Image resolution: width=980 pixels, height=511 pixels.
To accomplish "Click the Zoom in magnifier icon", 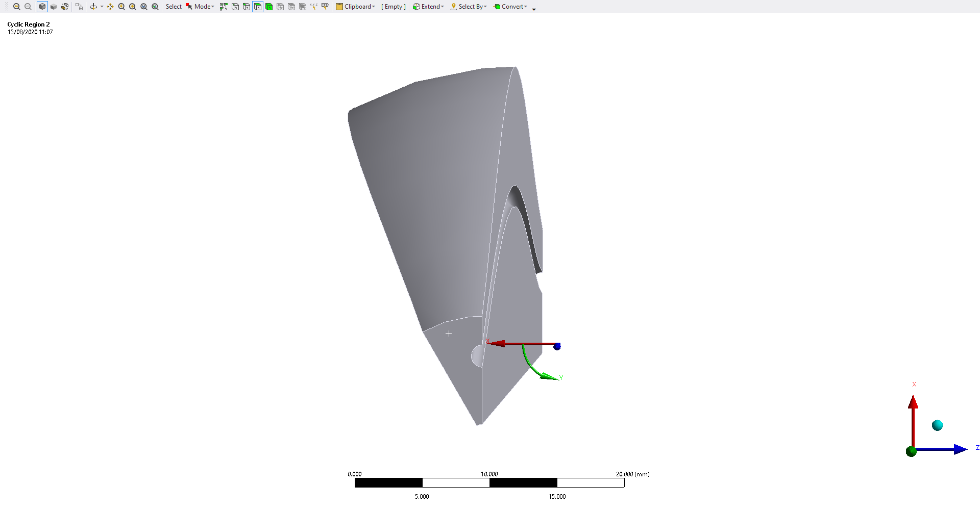I will [x=133, y=7].
